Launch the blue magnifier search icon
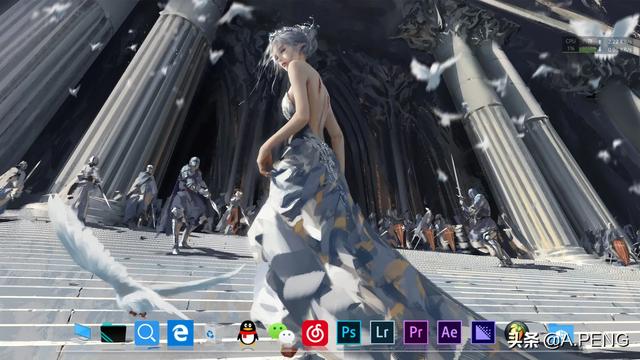The image size is (640, 360). (147, 333)
